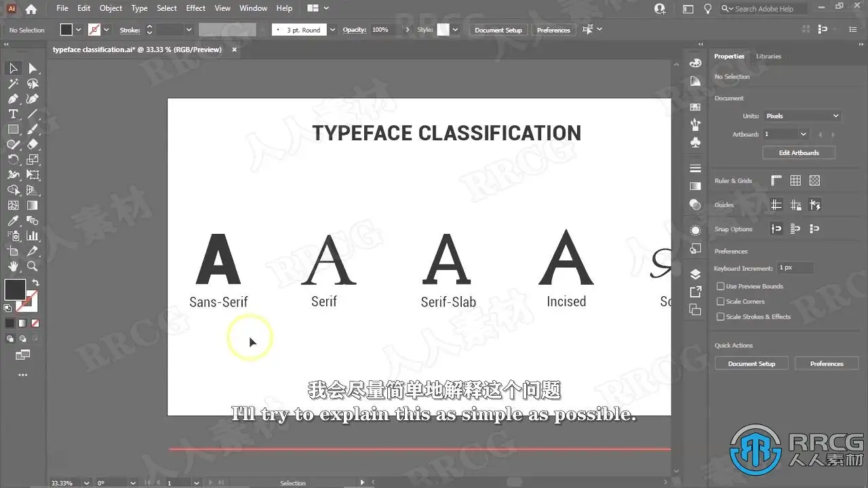Switch to the Libraries tab
The height and width of the screenshot is (488, 868).
tap(768, 56)
